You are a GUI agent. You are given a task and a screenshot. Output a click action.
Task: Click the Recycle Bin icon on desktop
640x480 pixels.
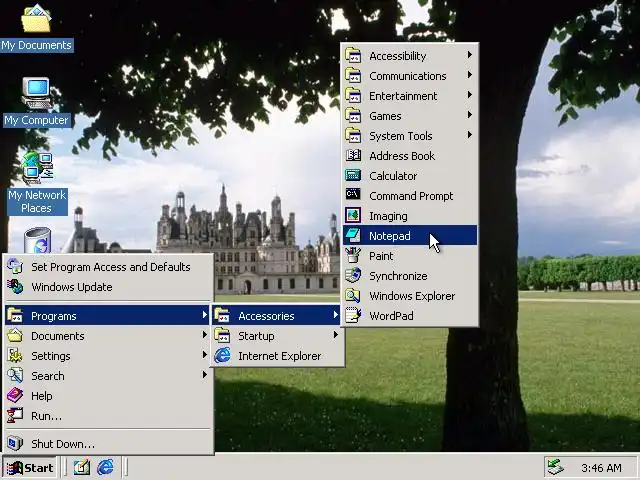[x=37, y=240]
